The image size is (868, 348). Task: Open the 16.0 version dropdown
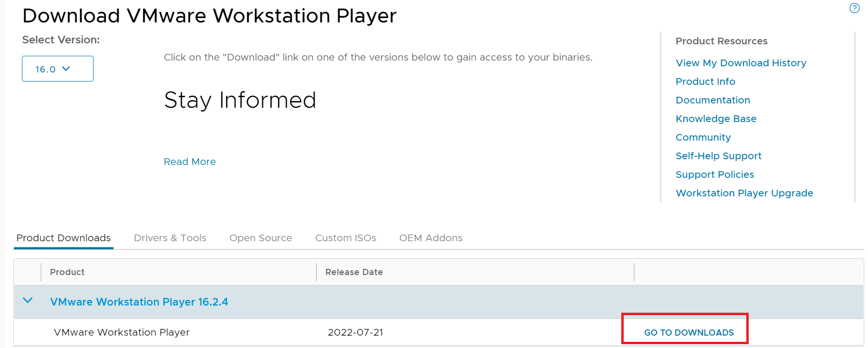57,69
